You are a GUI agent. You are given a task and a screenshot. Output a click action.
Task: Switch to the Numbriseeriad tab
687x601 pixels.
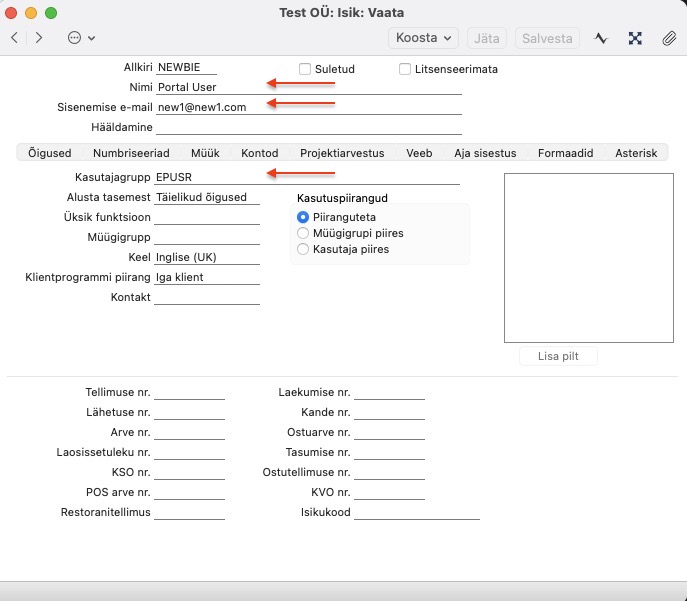(x=131, y=153)
